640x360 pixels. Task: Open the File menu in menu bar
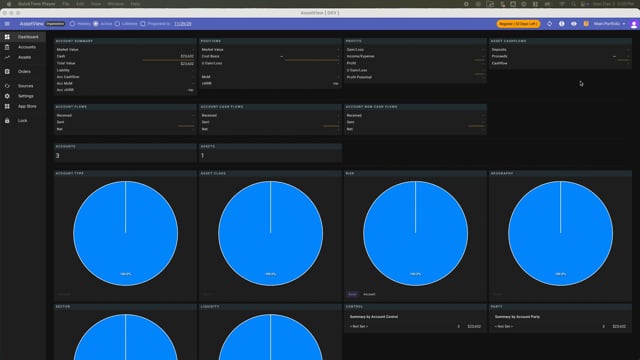[66, 4]
